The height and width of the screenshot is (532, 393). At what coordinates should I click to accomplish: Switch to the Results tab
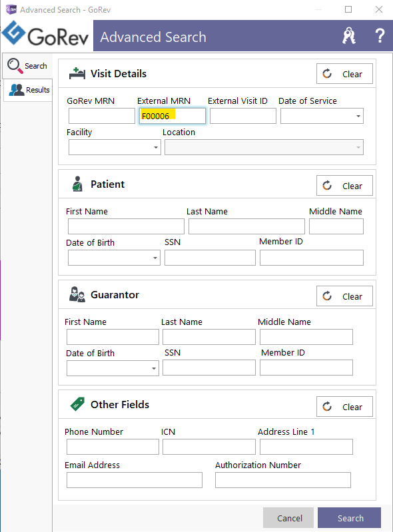coord(28,90)
